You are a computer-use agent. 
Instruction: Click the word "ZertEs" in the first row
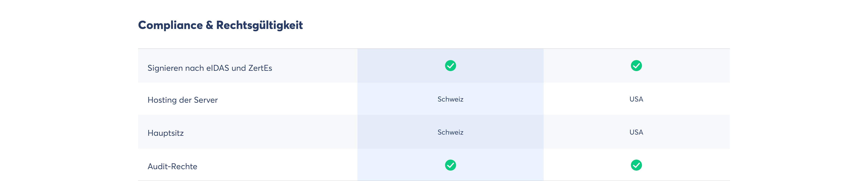(x=260, y=68)
